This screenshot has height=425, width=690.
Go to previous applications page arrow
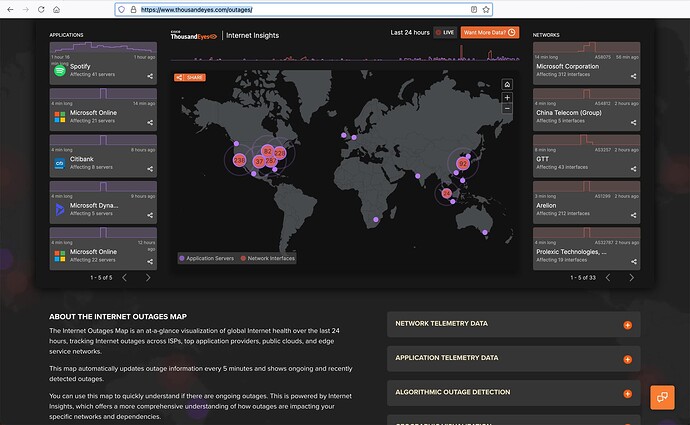pos(124,278)
